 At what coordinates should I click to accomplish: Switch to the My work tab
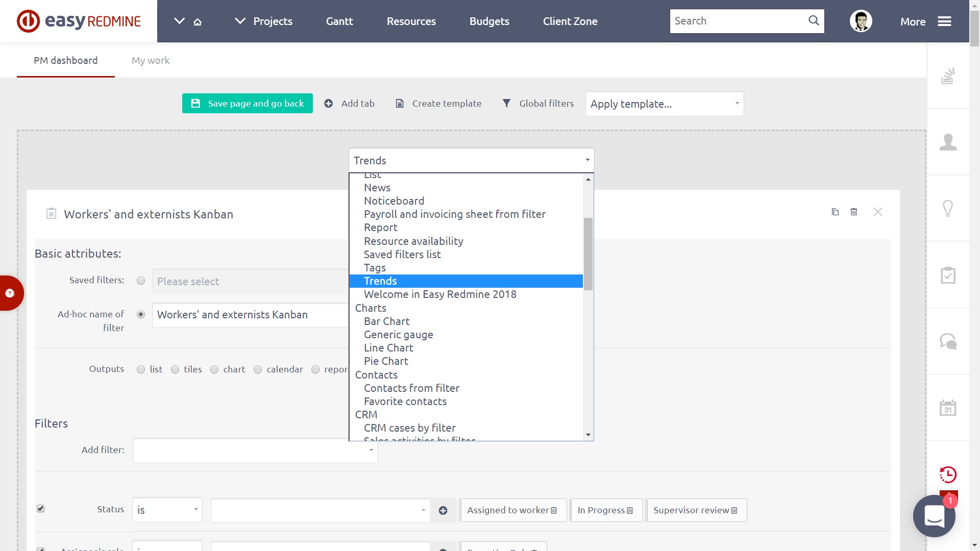click(151, 60)
